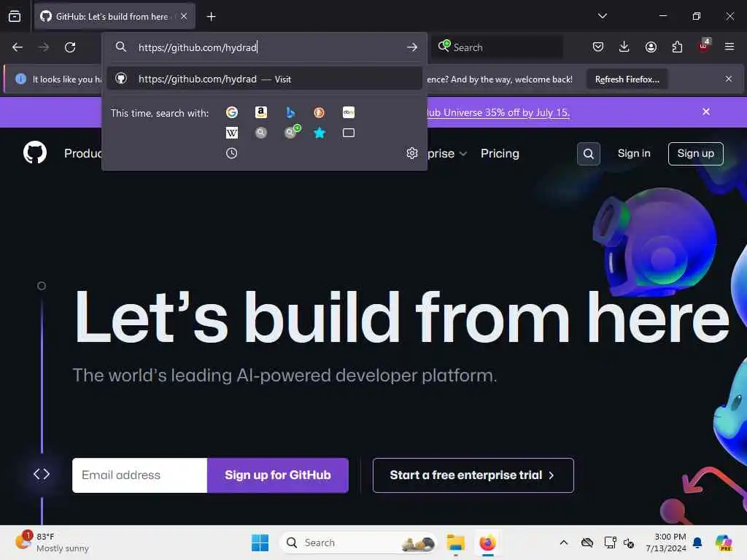Open the list all tabs dropdown
This screenshot has width=747, height=560.
click(x=602, y=16)
